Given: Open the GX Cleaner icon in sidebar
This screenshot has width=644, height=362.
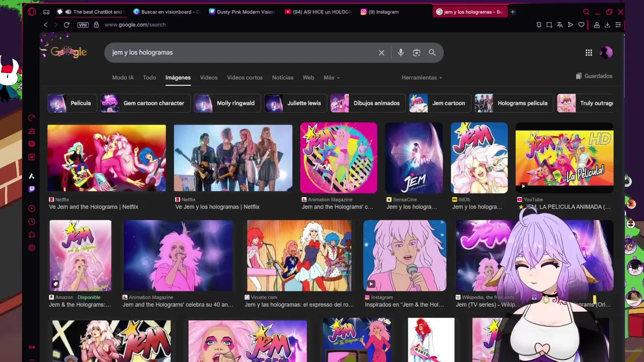Looking at the screenshot, I should point(32,131).
